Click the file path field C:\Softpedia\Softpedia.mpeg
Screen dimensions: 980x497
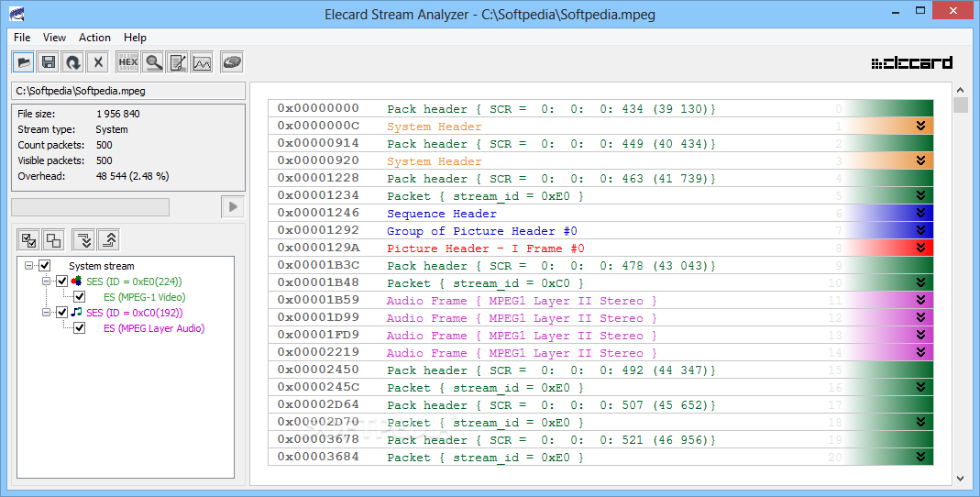coord(128,92)
